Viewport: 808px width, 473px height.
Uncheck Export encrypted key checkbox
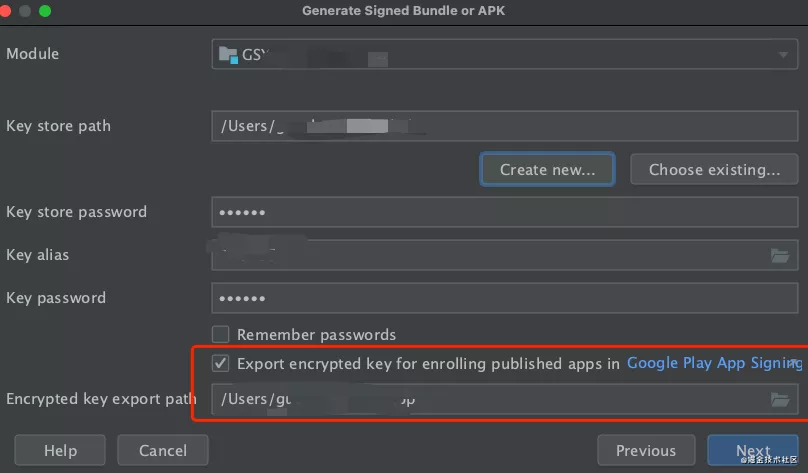click(221, 363)
